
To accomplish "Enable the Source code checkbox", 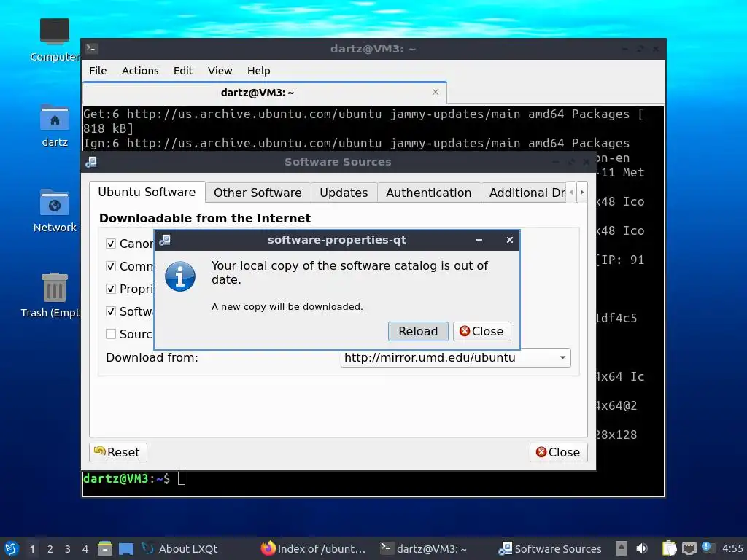I will pos(111,334).
